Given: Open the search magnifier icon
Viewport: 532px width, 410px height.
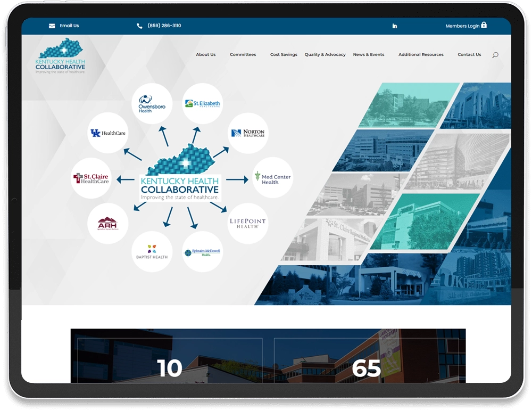Looking at the screenshot, I should point(495,55).
